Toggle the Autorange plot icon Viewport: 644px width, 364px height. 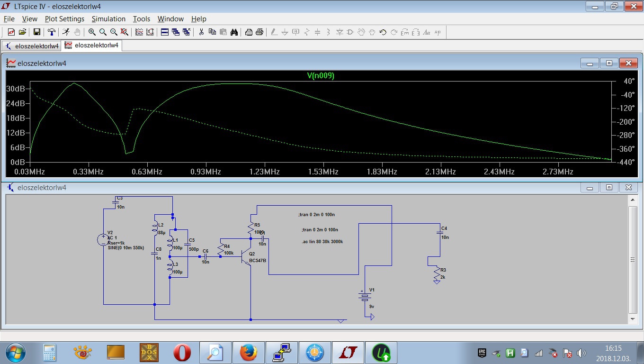(139, 32)
